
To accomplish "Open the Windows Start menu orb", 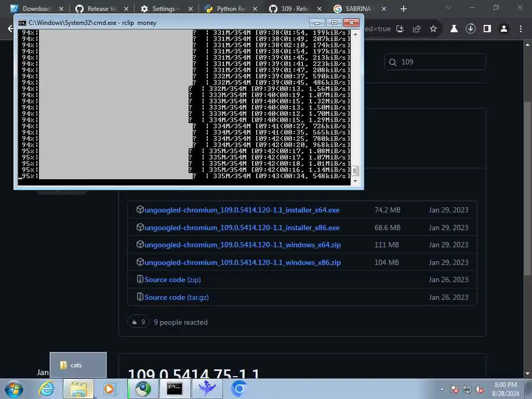I will tap(14, 389).
